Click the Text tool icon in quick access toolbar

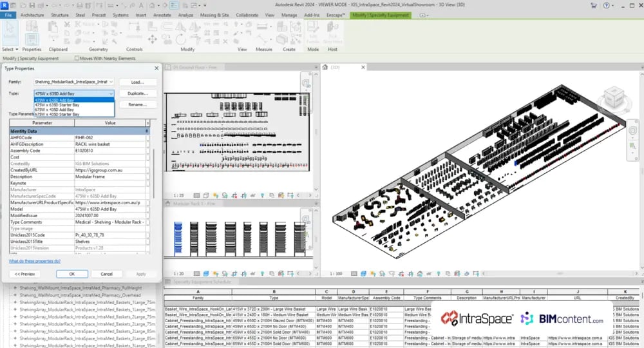[141, 5]
